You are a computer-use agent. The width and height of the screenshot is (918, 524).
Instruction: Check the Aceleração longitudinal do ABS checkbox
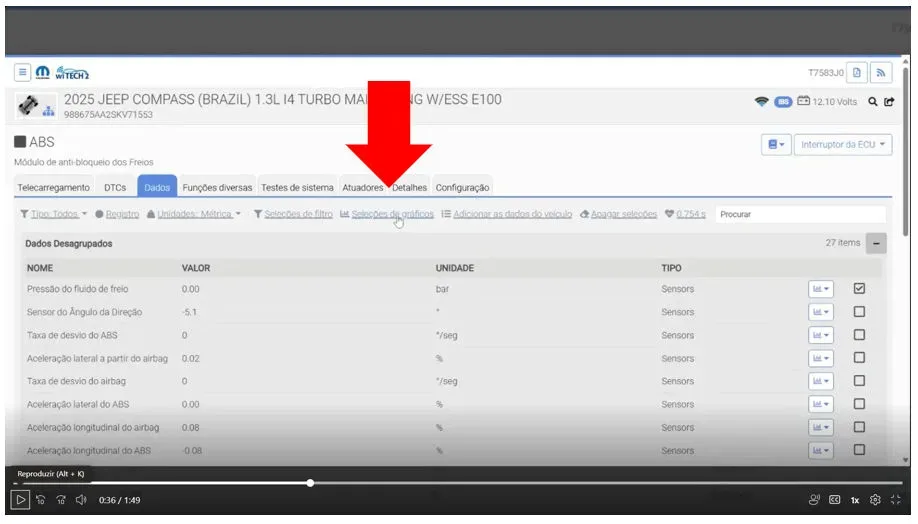(x=859, y=450)
